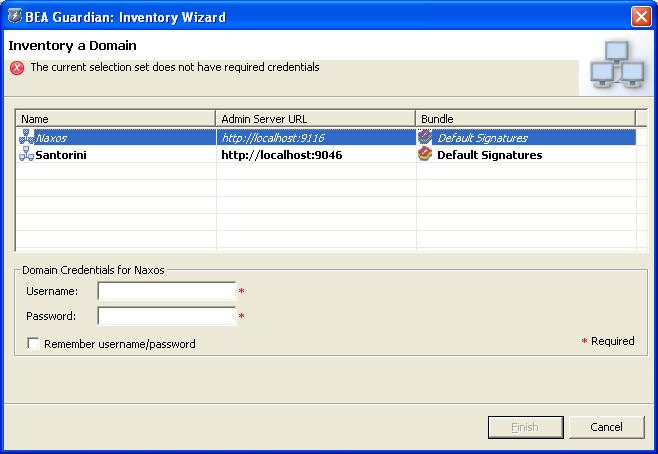This screenshot has width=658, height=454.
Task: Click the Cancel button
Action: pyautogui.click(x=606, y=427)
